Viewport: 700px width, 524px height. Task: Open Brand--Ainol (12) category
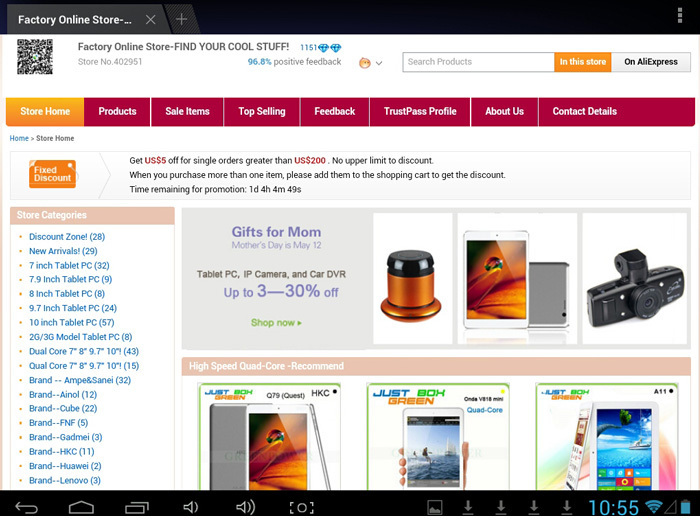[63, 395]
